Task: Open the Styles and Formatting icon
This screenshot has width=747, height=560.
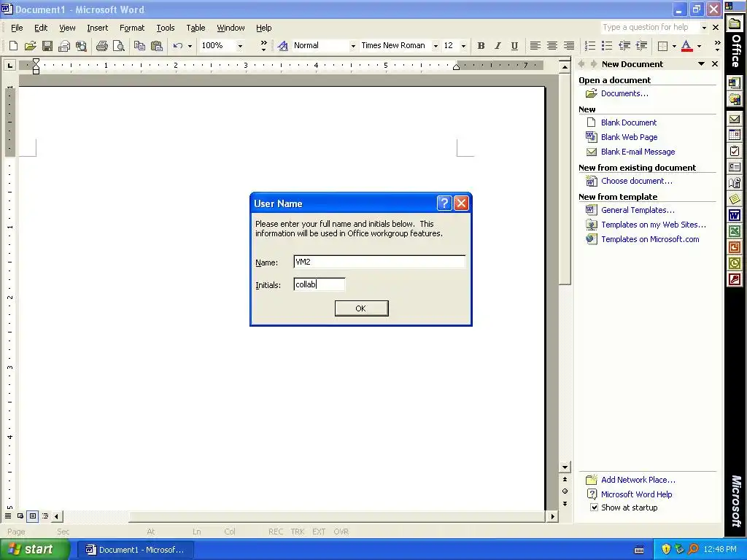Action: pos(282,46)
